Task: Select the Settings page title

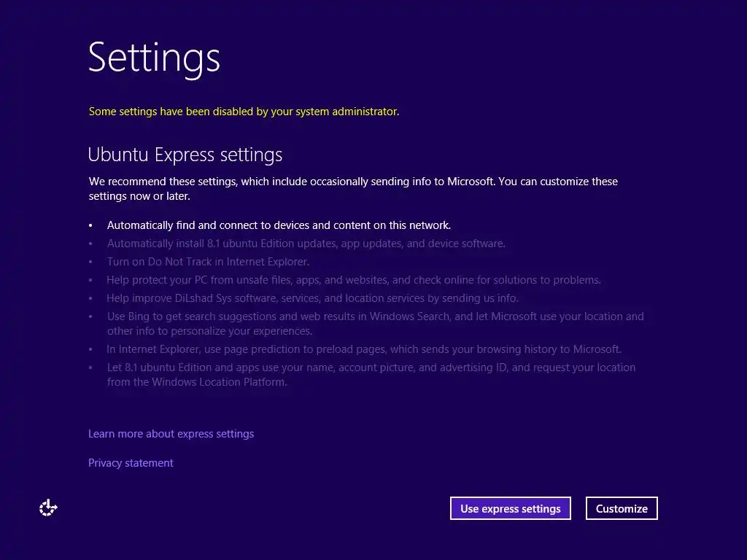Action: pyautogui.click(x=154, y=58)
